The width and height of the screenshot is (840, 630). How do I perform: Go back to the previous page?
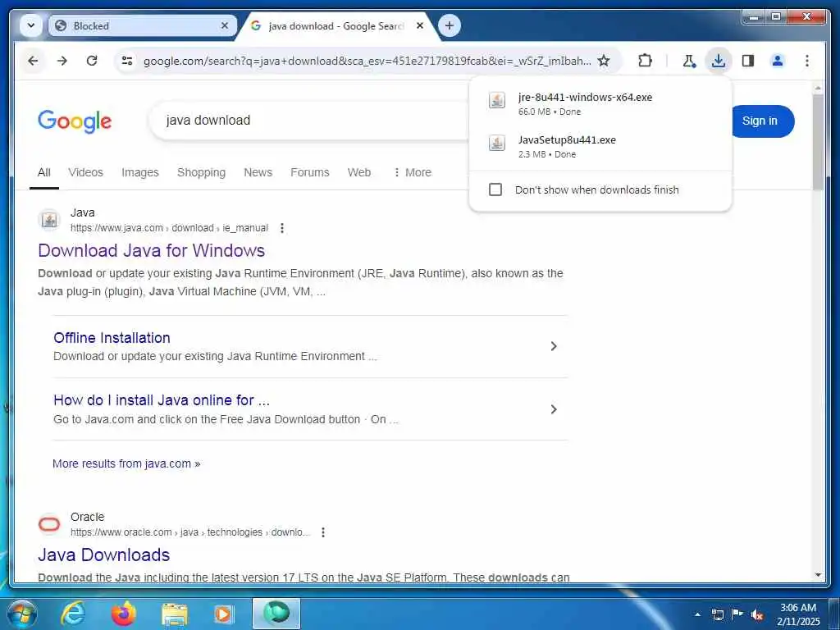(33, 61)
